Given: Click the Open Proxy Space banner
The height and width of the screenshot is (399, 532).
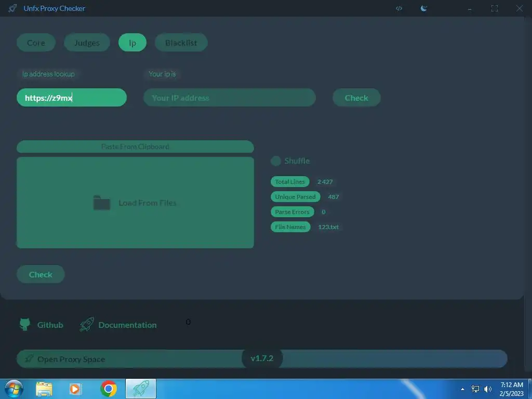Looking at the screenshot, I should 262,358.
